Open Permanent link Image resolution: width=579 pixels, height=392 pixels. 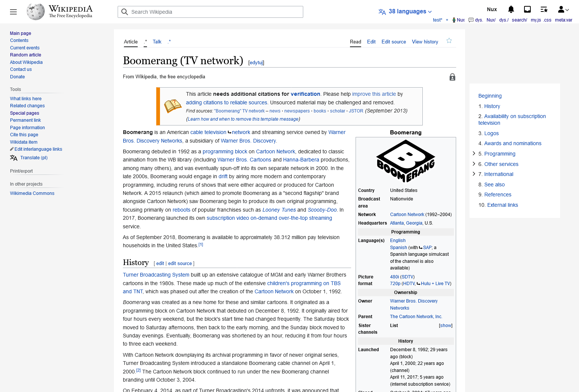point(25,120)
